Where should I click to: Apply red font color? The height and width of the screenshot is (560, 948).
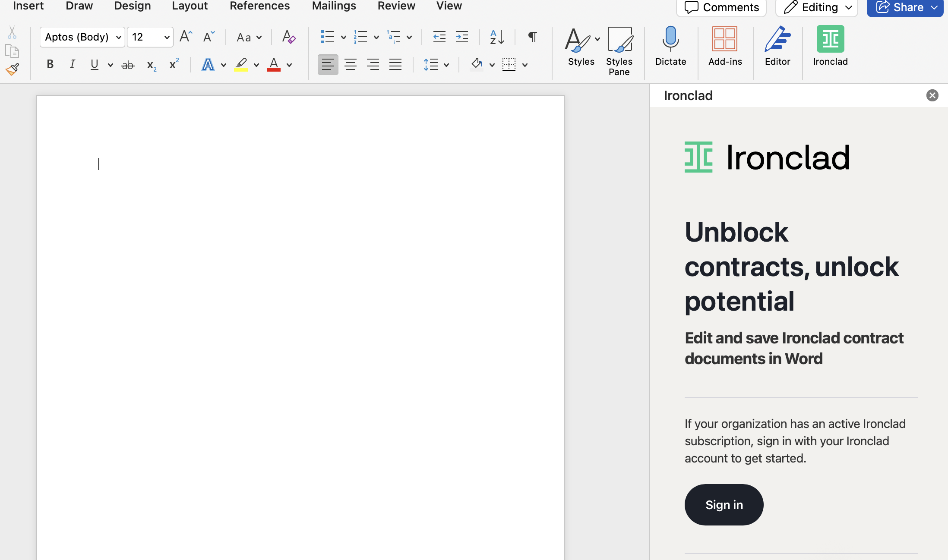point(274,65)
